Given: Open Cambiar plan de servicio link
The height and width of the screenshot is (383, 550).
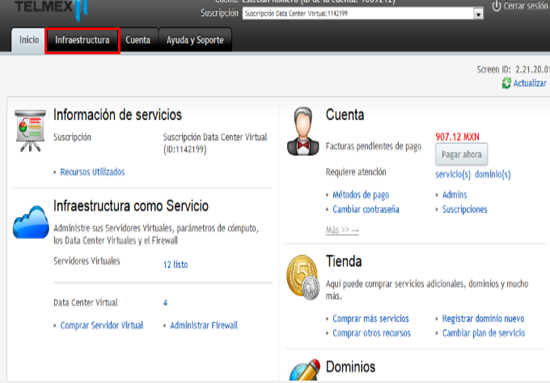Looking at the screenshot, I should [x=483, y=333].
